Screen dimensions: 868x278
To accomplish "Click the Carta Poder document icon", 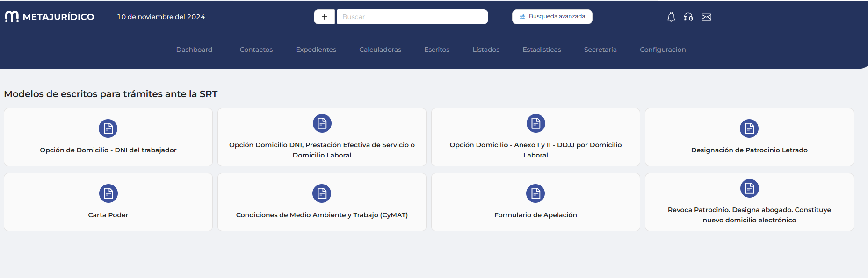I will pyautogui.click(x=108, y=193).
